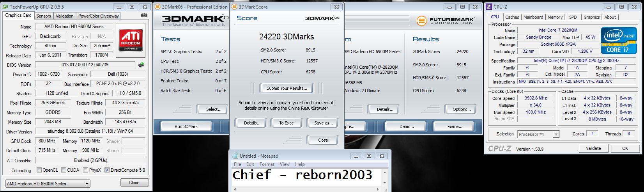Click the Futuremark logo in 3DMark06
Screen dimensions: 644x192
click(446, 20)
